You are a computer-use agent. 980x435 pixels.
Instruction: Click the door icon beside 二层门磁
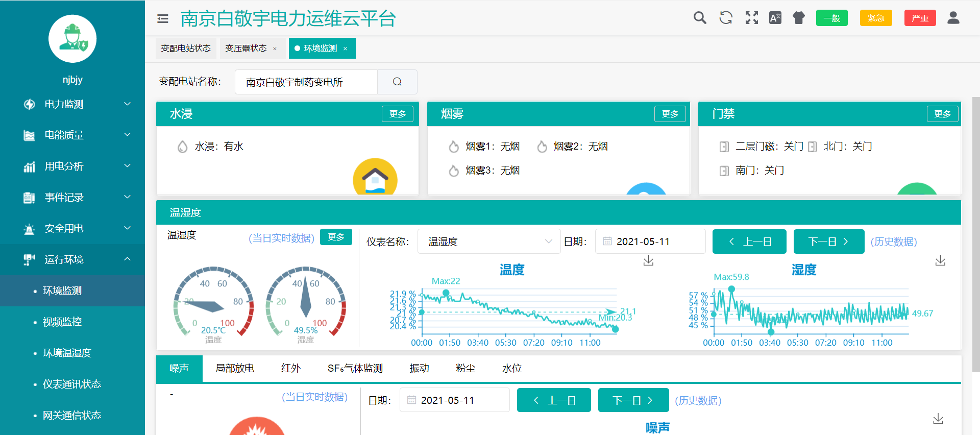(724, 147)
